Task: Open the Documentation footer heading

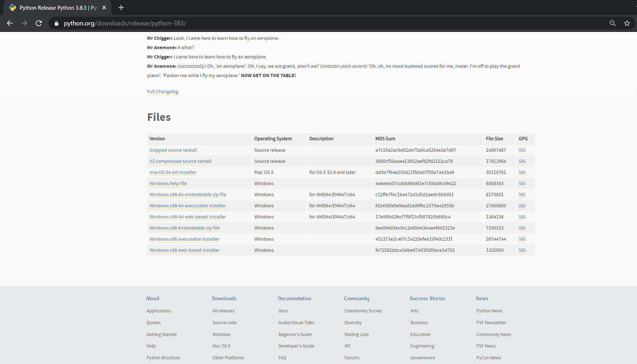Action: [294, 298]
